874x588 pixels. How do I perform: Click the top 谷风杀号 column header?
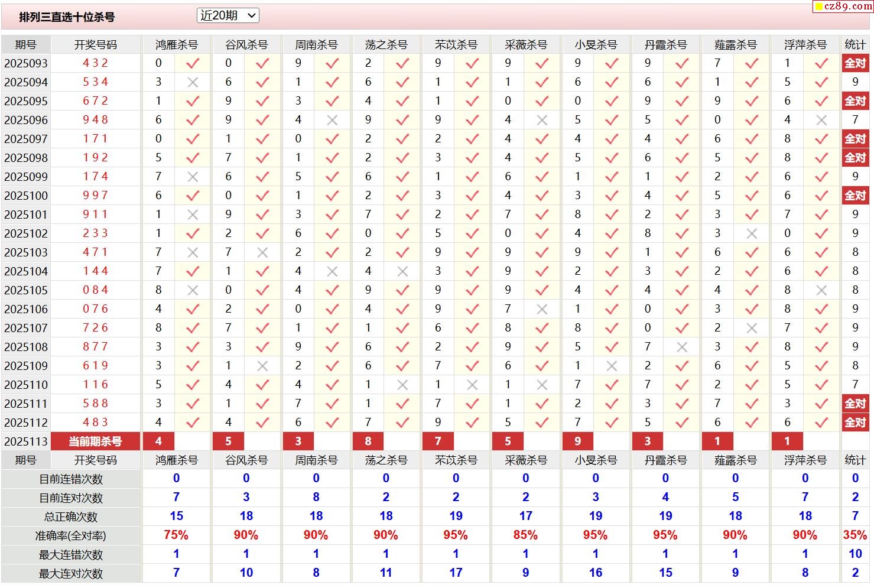(246, 44)
